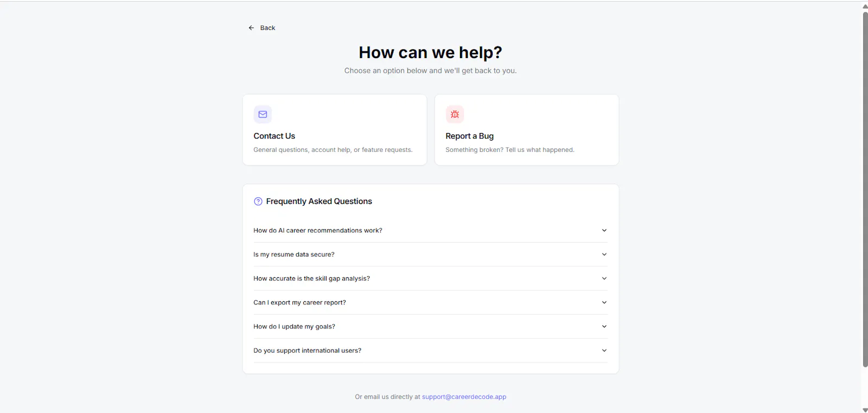Expand the resume data secure chevron

[604, 255]
